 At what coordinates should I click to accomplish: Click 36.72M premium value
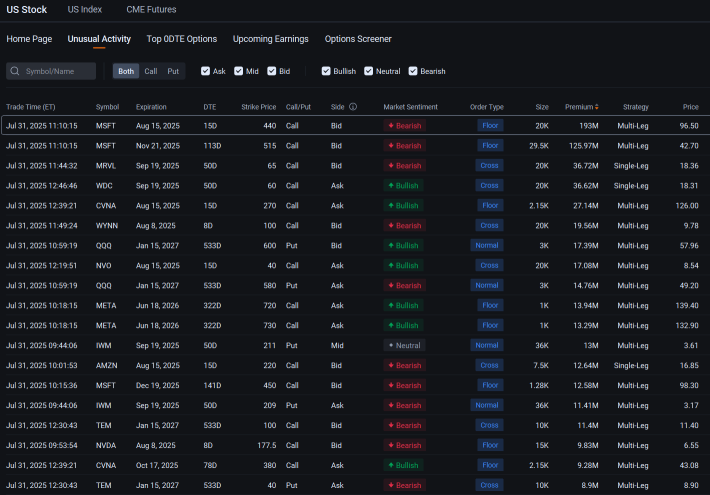coord(585,166)
